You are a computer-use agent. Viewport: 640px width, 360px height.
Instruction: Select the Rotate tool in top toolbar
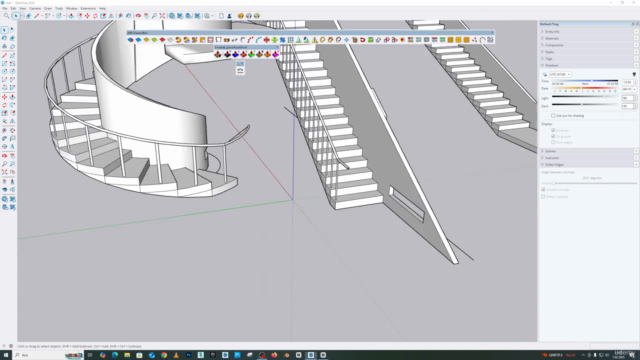tap(95, 16)
